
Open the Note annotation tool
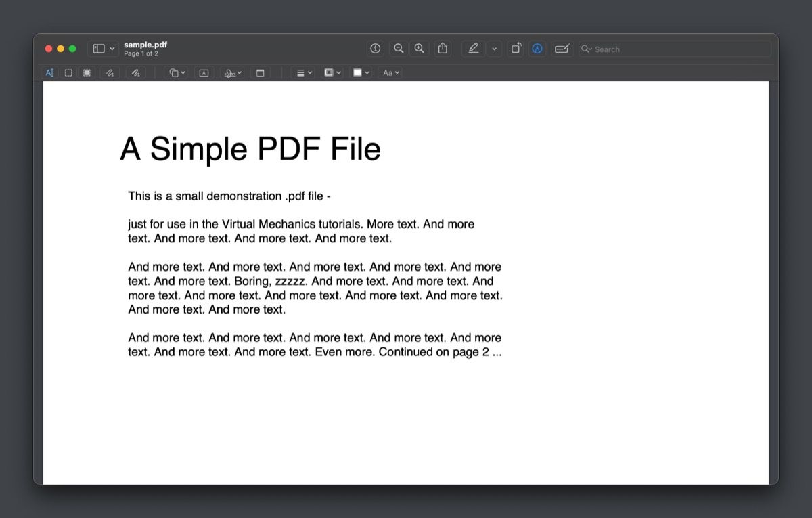pyautogui.click(x=261, y=72)
